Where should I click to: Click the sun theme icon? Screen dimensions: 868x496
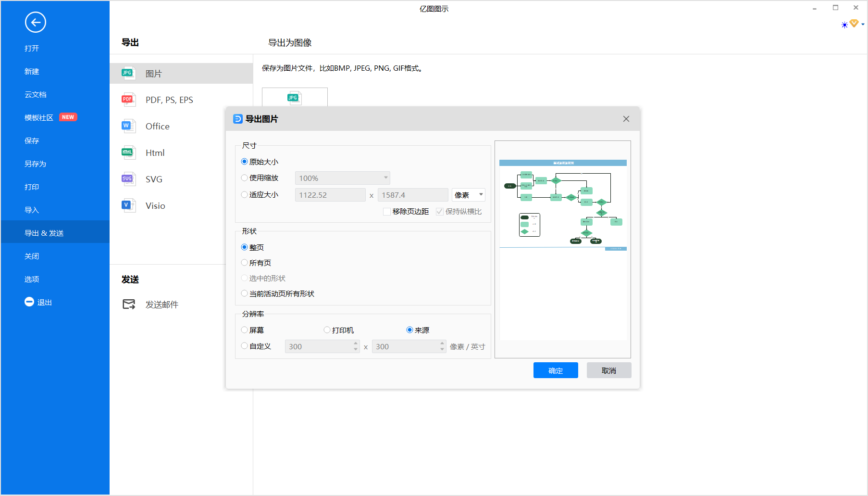tap(844, 25)
